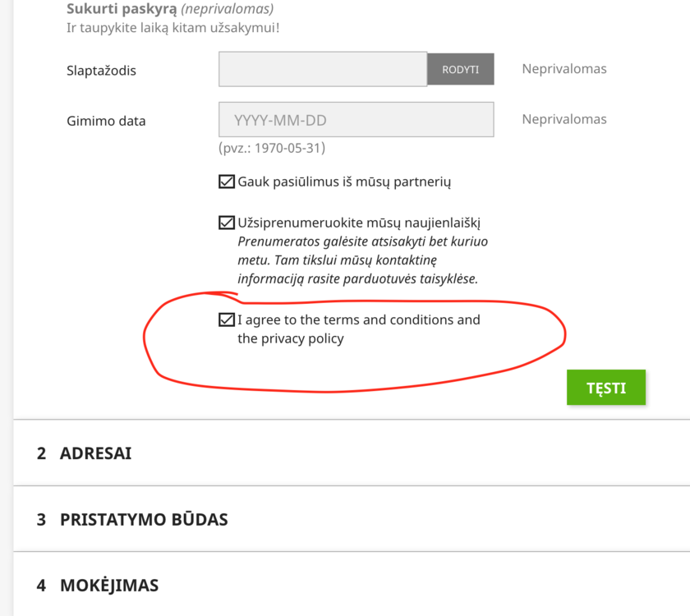The width and height of the screenshot is (690, 616).
Task: Click RODYTI to reveal the password
Action: coord(461,69)
